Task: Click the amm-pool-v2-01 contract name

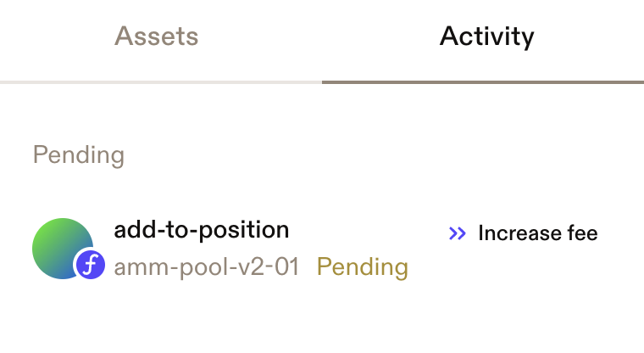Action: pyautogui.click(x=207, y=266)
